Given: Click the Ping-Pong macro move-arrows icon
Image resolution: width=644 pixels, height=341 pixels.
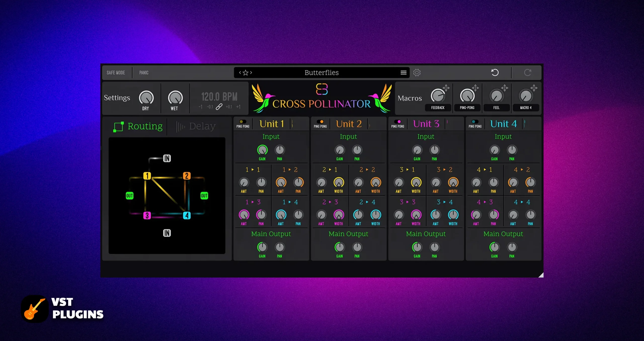Looking at the screenshot, I should pyautogui.click(x=475, y=88).
